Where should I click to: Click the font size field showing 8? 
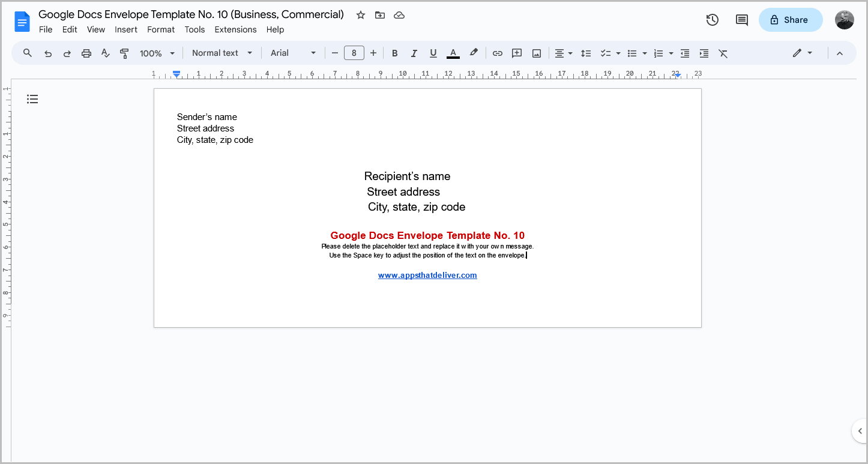pyautogui.click(x=354, y=53)
